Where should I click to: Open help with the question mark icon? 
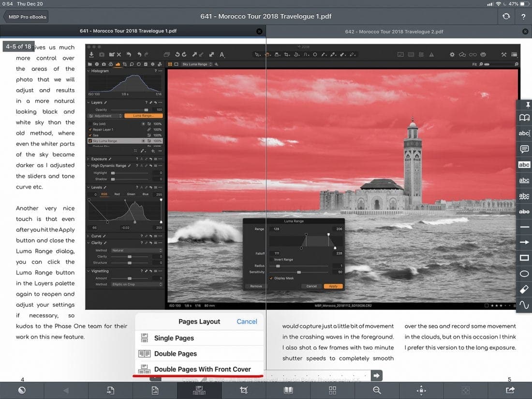523,16
